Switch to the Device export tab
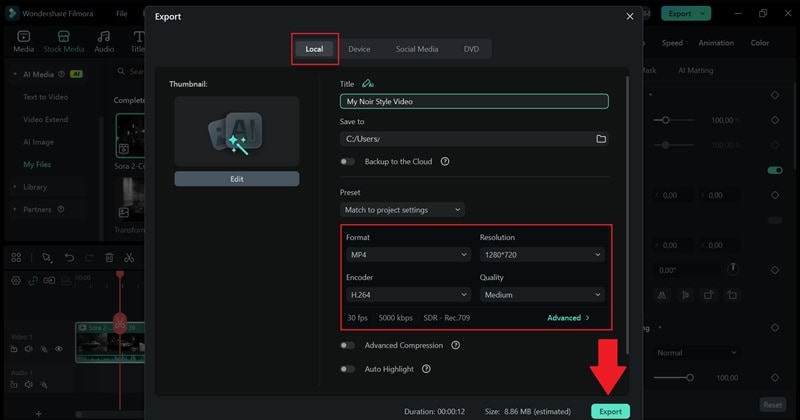 pyautogui.click(x=359, y=49)
